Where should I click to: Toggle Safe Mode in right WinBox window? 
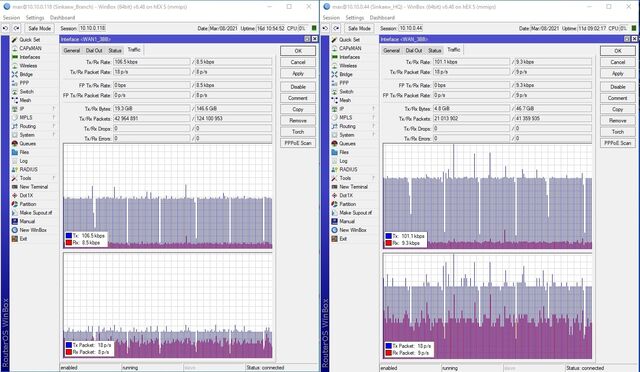359,28
